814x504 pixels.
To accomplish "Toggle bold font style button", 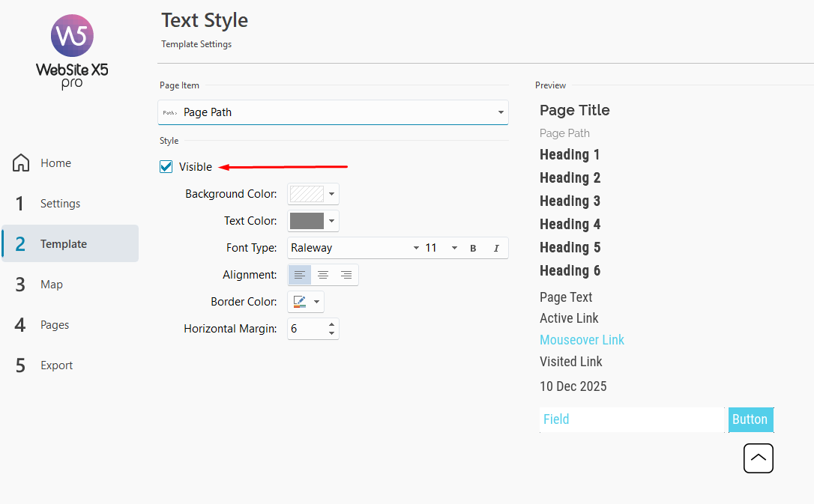I will (x=473, y=248).
